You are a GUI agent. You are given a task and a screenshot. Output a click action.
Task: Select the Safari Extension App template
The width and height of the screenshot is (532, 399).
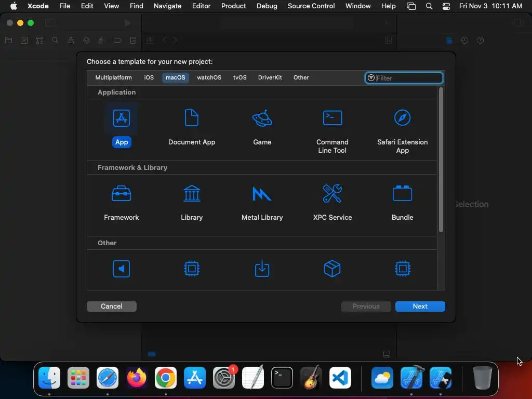coord(403,131)
